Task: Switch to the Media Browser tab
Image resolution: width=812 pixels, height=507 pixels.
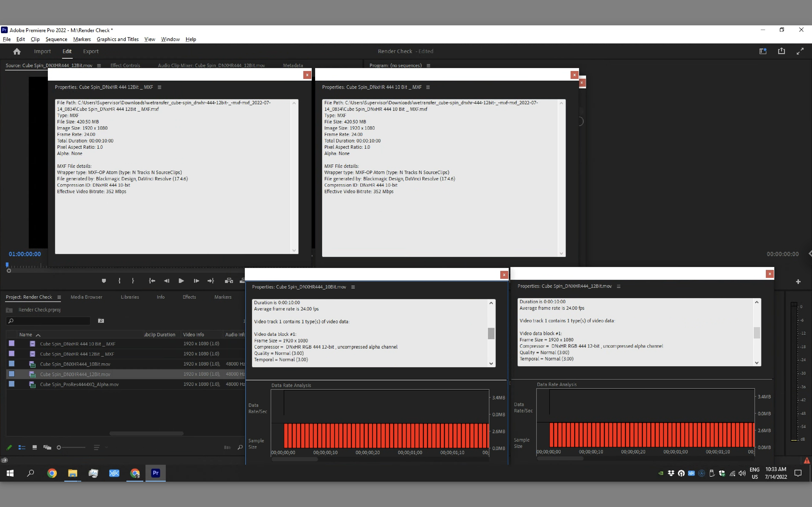Action: point(86,297)
